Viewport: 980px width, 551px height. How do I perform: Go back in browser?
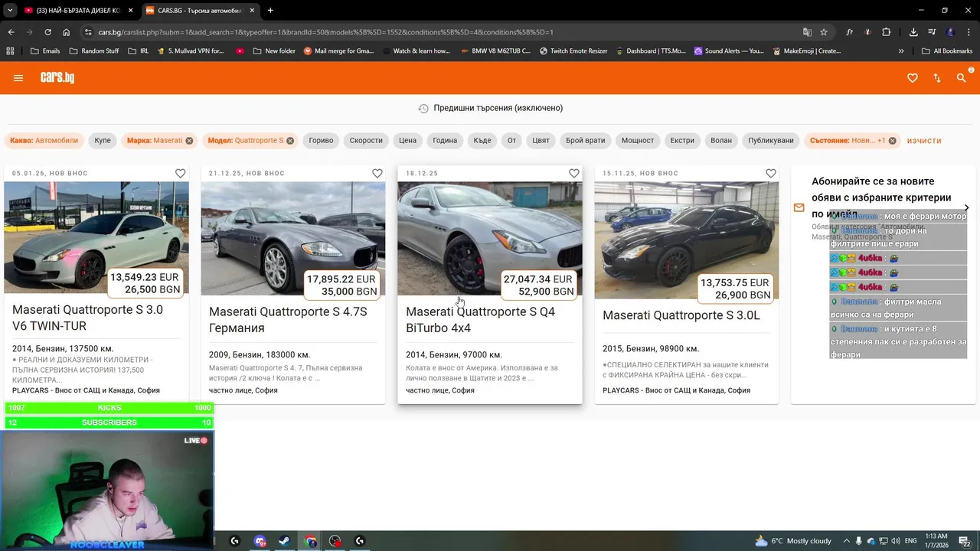pos(11,32)
